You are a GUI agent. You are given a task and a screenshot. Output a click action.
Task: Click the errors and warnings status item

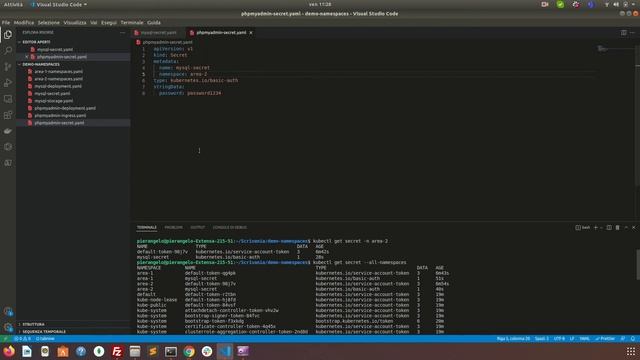22,339
